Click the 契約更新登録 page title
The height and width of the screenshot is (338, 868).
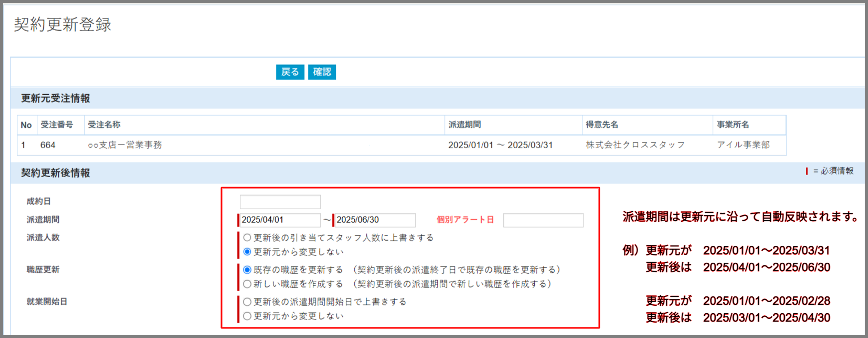62,25
